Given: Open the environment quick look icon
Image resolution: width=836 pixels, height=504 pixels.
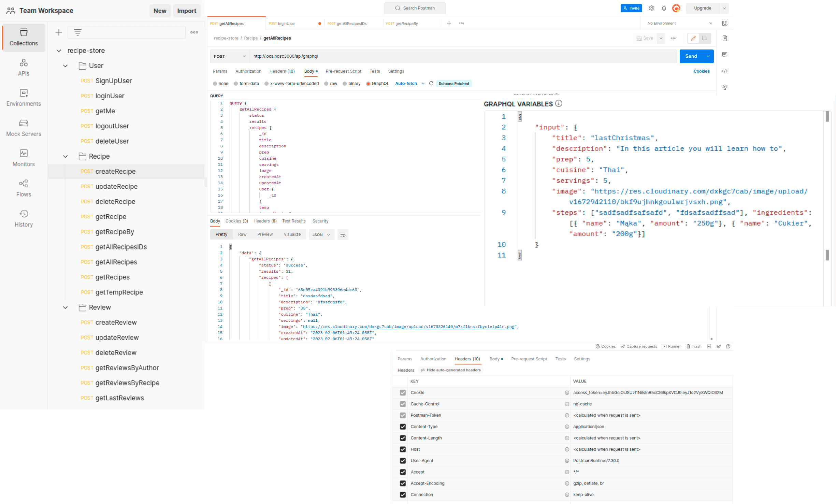Looking at the screenshot, I should pos(725,23).
